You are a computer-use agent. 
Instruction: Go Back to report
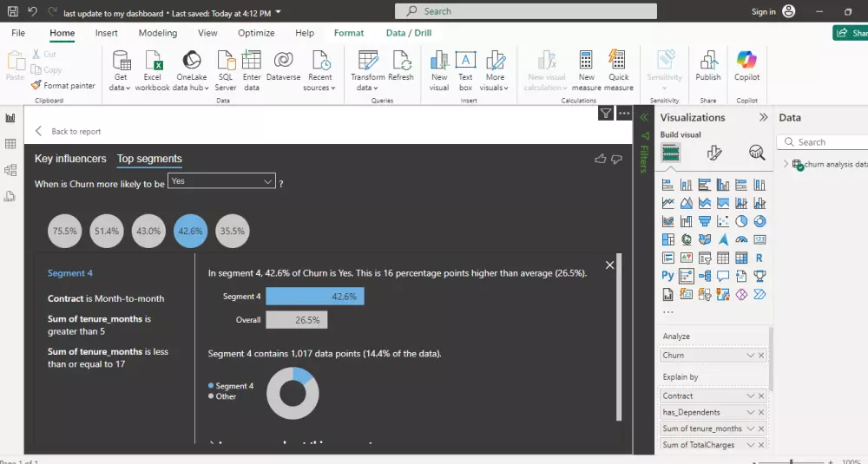point(68,132)
